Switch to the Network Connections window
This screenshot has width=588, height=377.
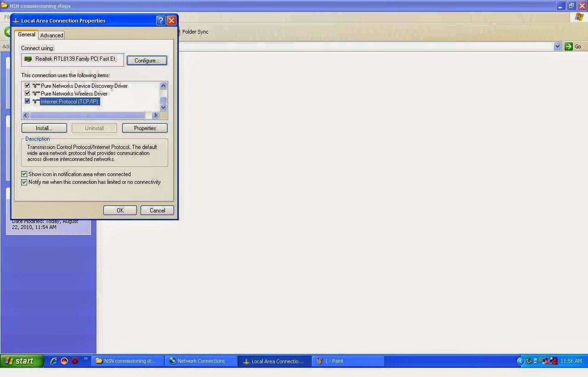(x=201, y=361)
